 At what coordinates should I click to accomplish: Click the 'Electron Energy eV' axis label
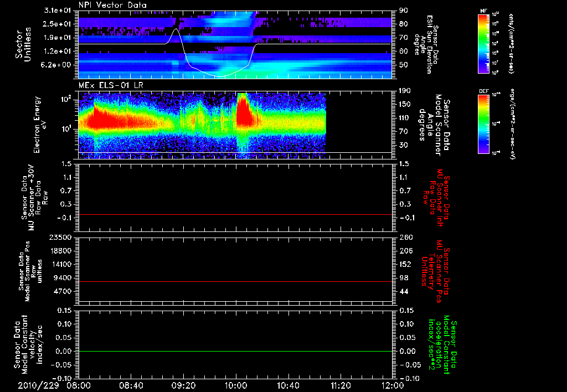pos(41,125)
